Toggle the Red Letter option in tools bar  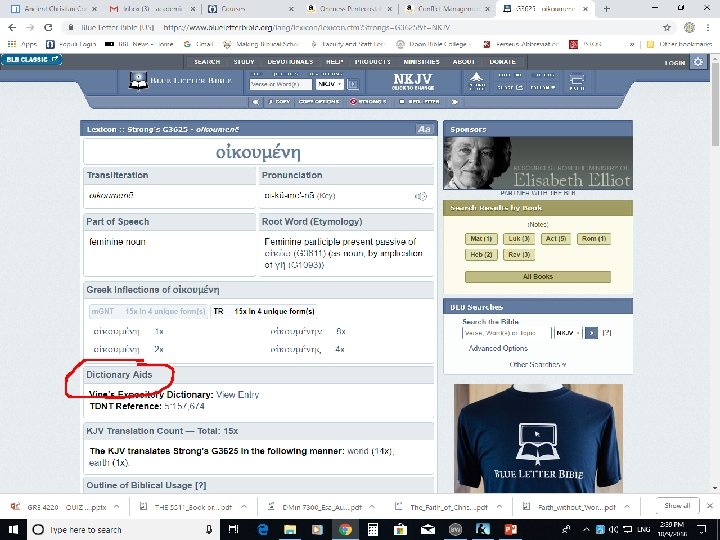pyautogui.click(x=420, y=102)
